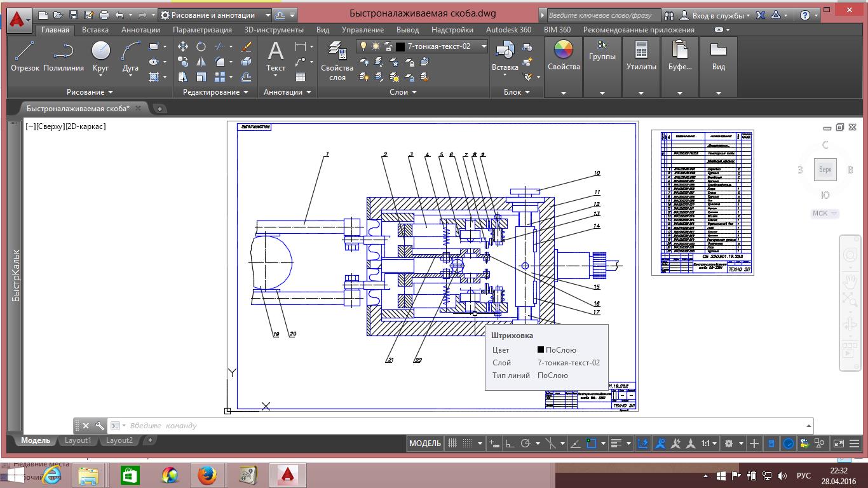The width and height of the screenshot is (868, 488).
Task: Switch to Layout2 tab
Action: 119,440
